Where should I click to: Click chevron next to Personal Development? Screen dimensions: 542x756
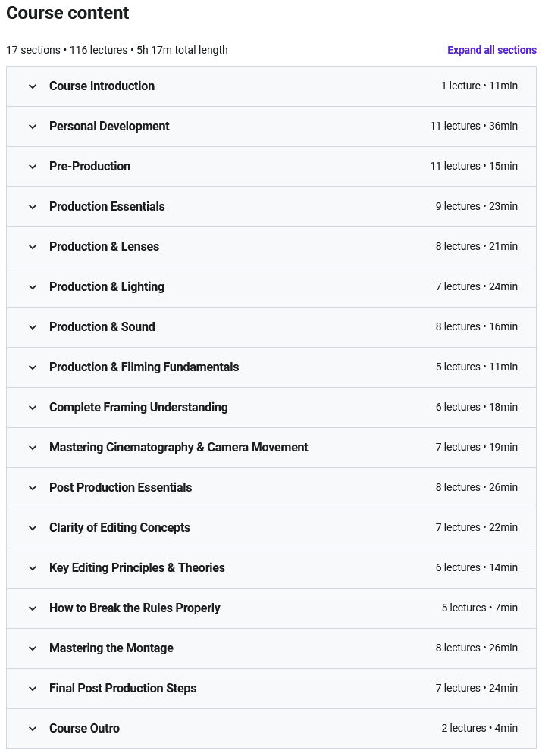[33, 127]
